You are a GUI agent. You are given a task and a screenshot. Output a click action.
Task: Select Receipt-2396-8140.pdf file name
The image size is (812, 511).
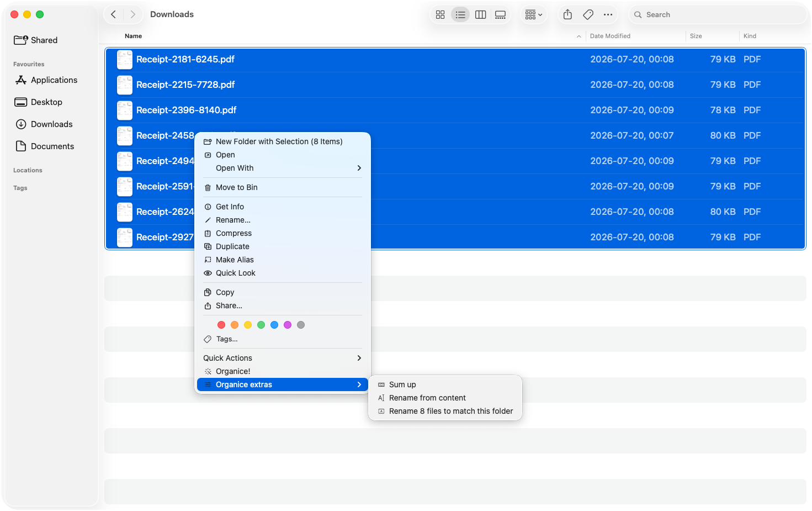187,110
